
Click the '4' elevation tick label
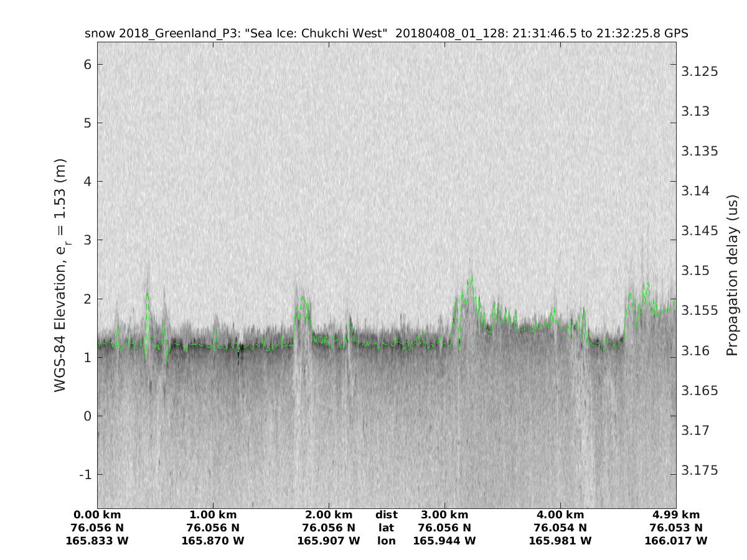coord(88,182)
